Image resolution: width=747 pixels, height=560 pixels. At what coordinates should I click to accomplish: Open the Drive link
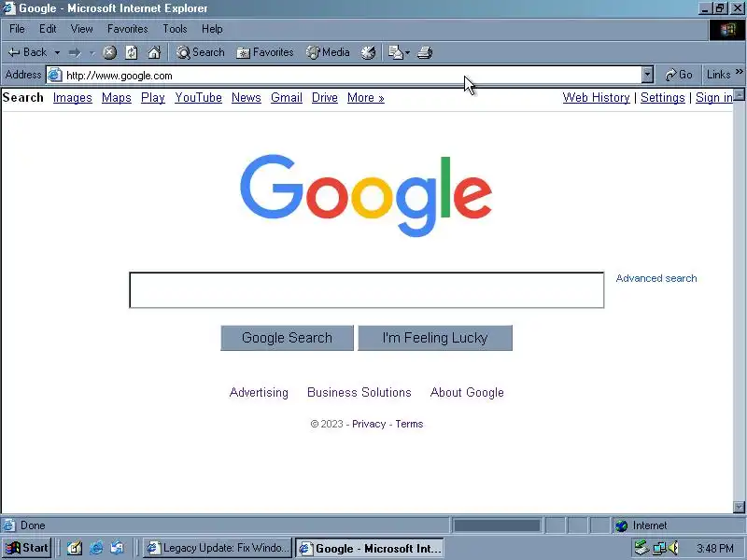click(324, 98)
